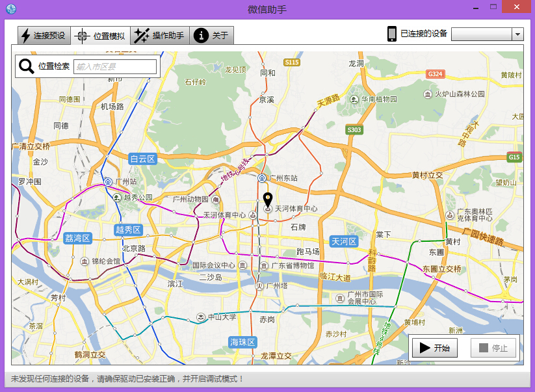Click the 天河体育中心 icon beside magenta line
The image size is (535, 392).
point(252,215)
